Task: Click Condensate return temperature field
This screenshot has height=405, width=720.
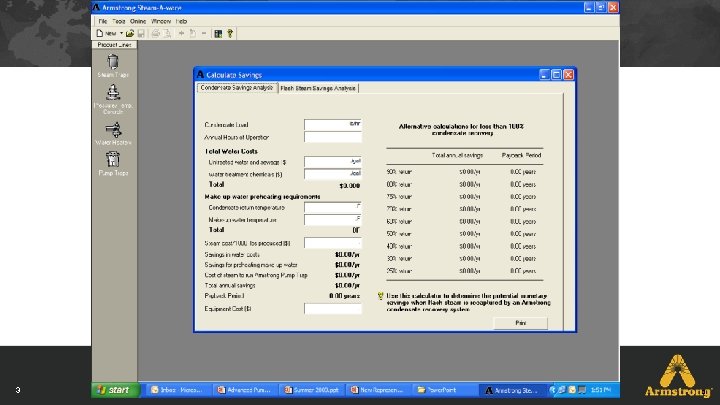Action: (333, 207)
